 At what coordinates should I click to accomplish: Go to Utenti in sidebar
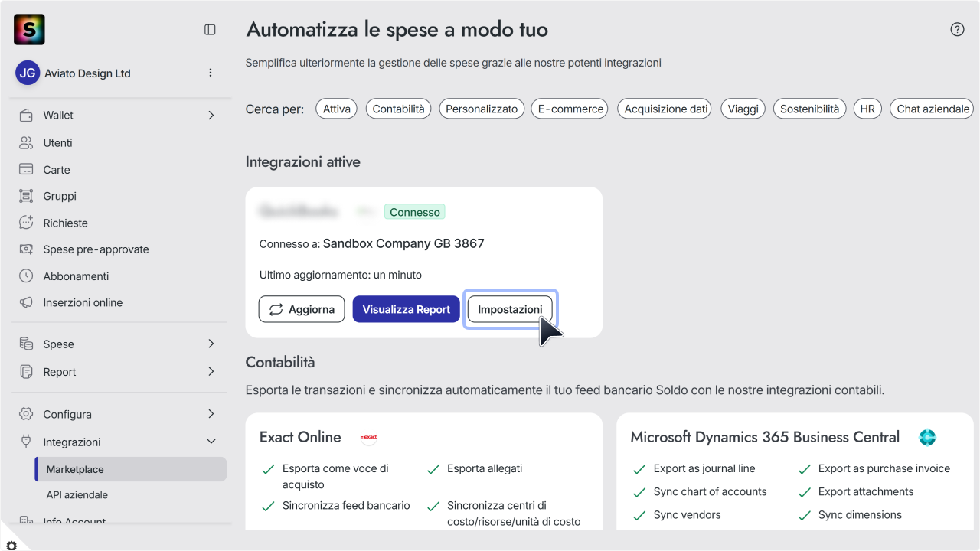click(x=57, y=143)
